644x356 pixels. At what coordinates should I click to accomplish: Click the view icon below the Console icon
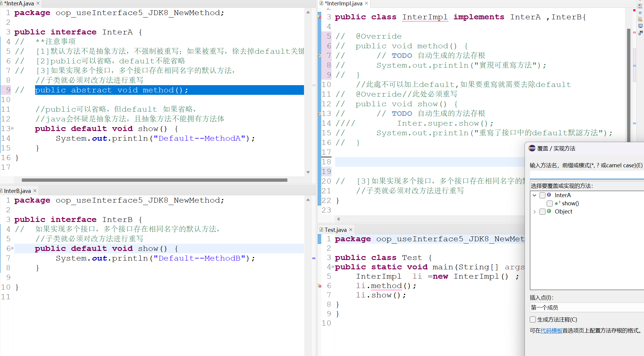coord(640,33)
